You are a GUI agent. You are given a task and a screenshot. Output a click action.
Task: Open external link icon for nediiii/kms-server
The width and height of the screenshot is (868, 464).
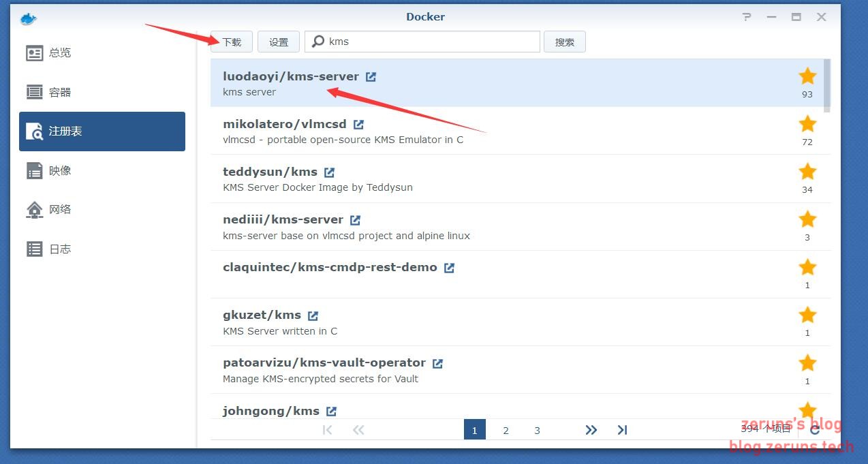(355, 220)
